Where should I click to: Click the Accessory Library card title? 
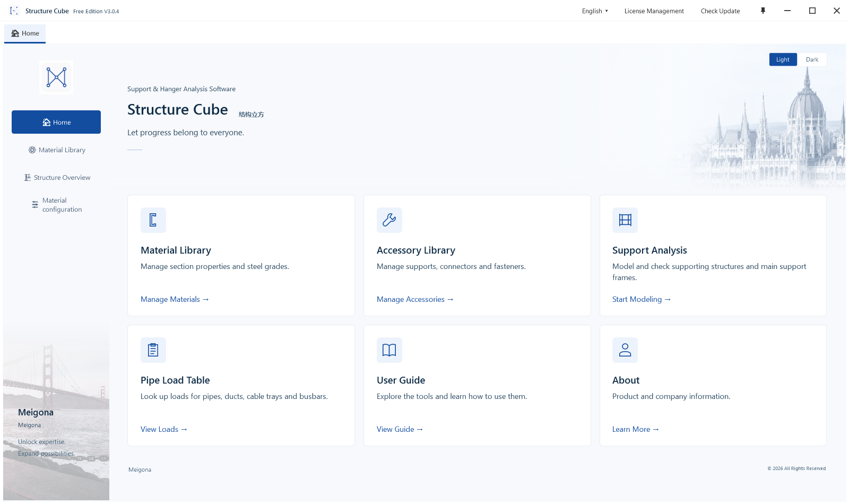point(416,250)
